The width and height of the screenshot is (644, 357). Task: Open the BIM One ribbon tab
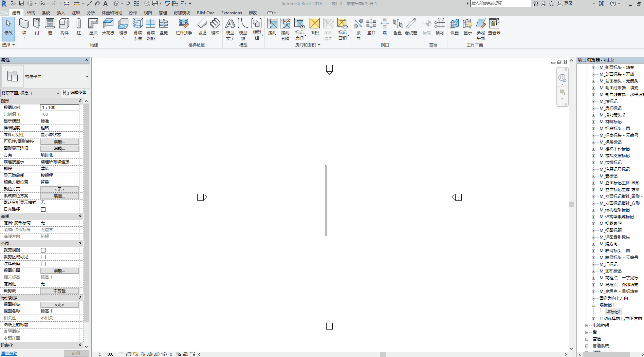206,13
